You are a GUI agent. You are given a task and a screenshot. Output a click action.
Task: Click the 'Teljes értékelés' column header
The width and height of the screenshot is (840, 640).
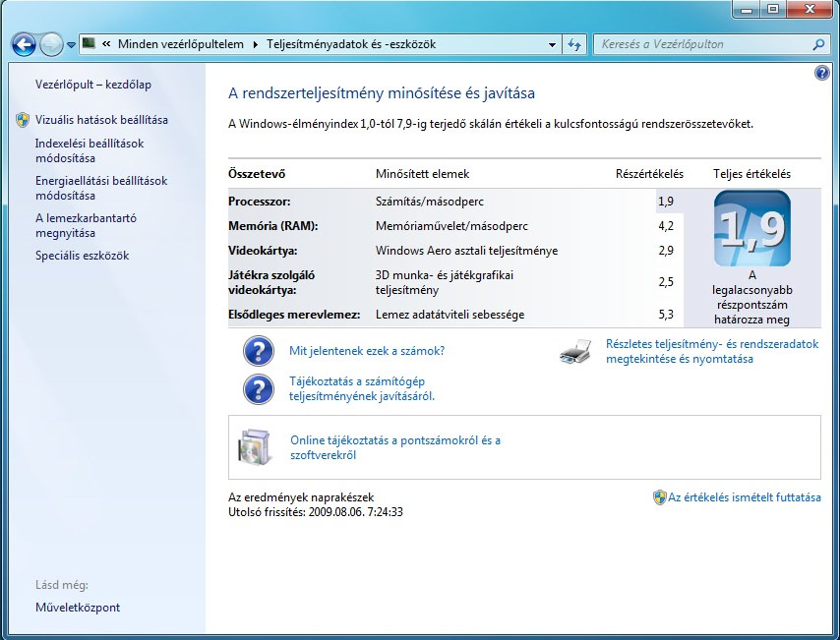pyautogui.click(x=752, y=174)
